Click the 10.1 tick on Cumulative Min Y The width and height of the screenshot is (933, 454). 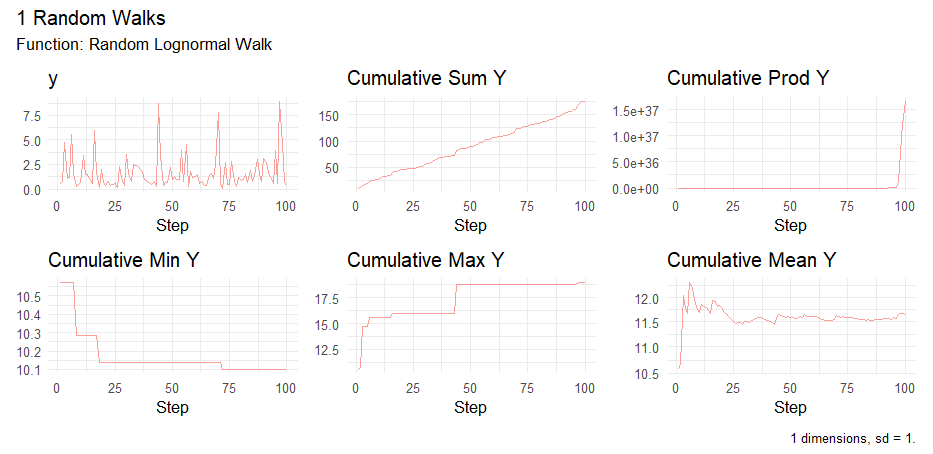(x=28, y=370)
